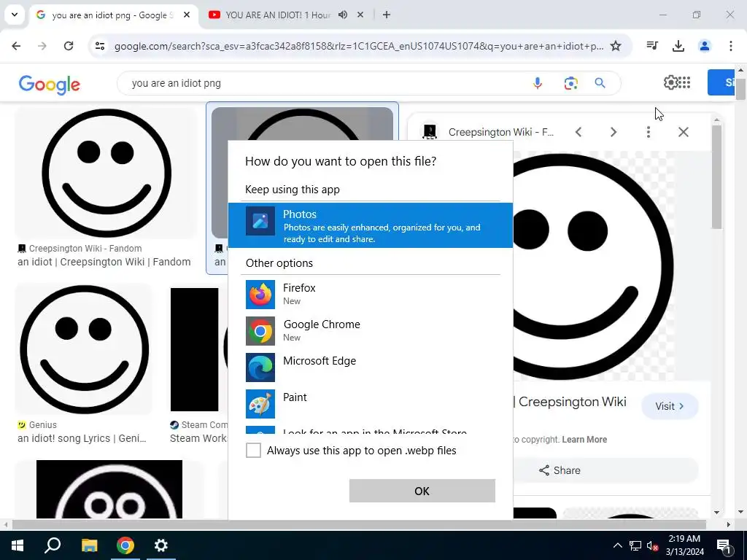Viewport: 747px width, 560px height.
Task: Close the Google search tab
Action: (x=187, y=15)
